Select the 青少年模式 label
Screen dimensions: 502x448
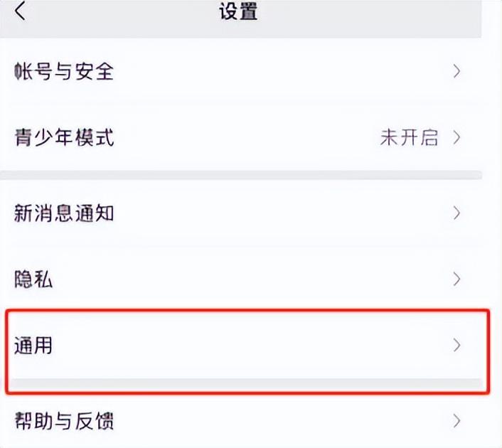[x=64, y=137]
